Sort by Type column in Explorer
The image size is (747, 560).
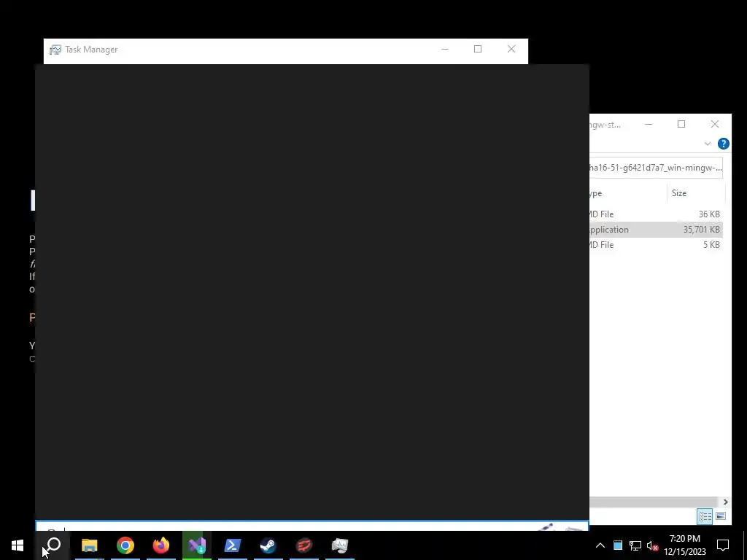coord(628,192)
